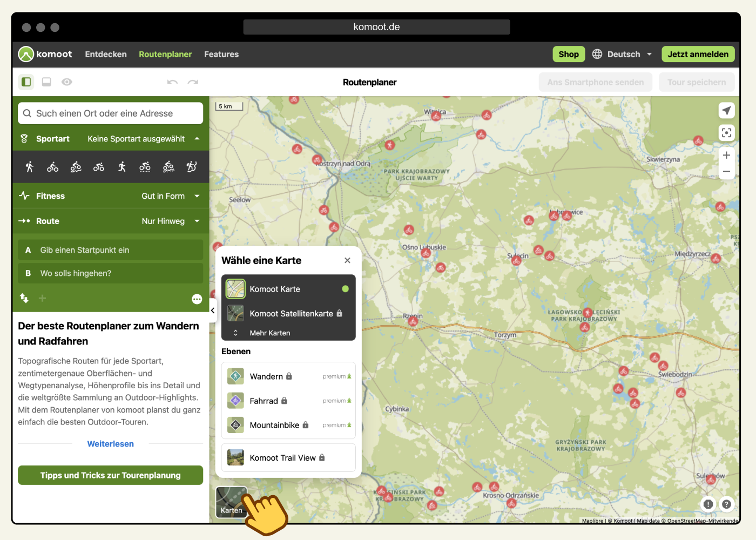Click the red highlight marker near Rzepin
The height and width of the screenshot is (540, 756).
413,321
